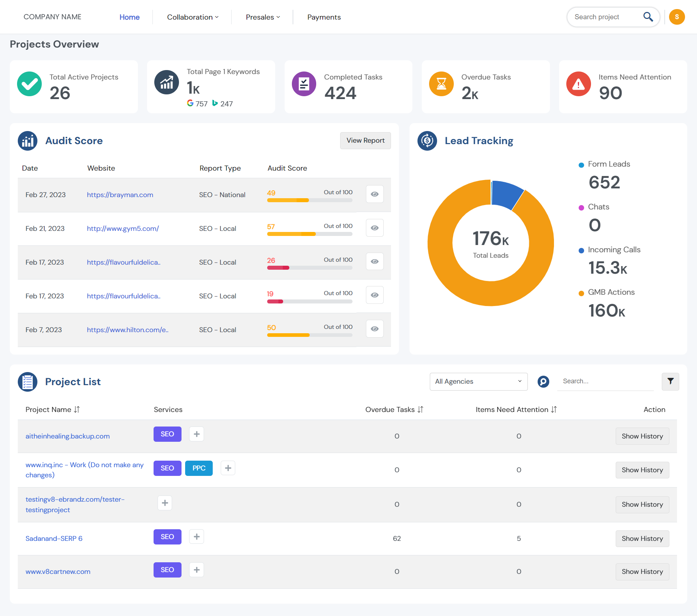Click the green Total Active Projects checkmark icon

click(x=29, y=84)
